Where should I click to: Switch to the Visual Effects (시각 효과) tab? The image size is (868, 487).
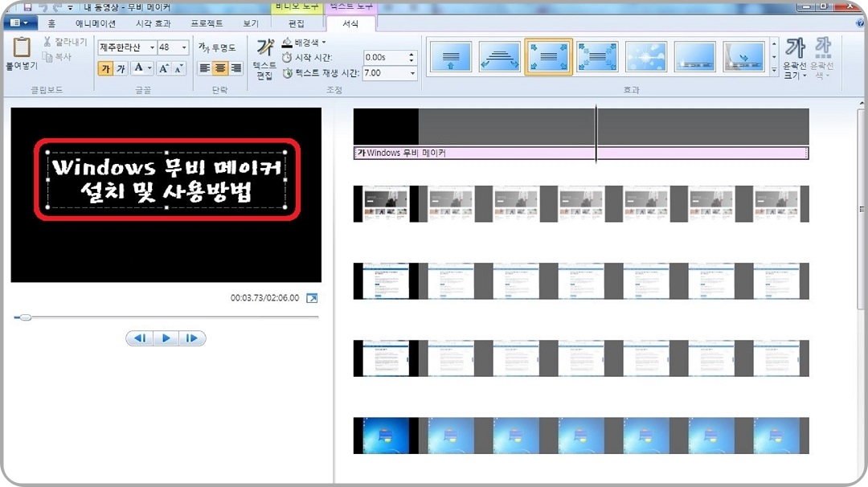154,23
